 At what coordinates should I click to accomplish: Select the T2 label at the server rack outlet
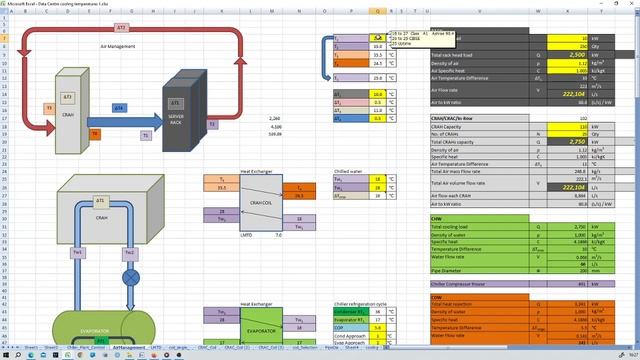tap(212, 124)
